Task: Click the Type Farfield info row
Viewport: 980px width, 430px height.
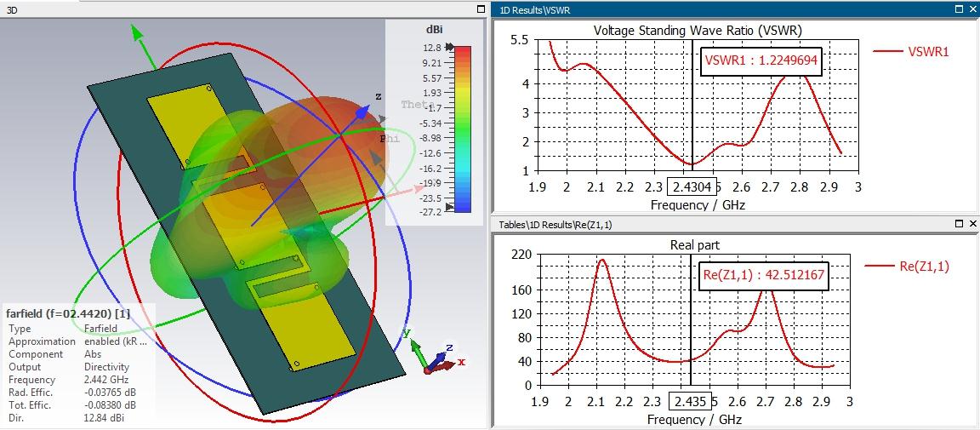Action: (x=62, y=329)
